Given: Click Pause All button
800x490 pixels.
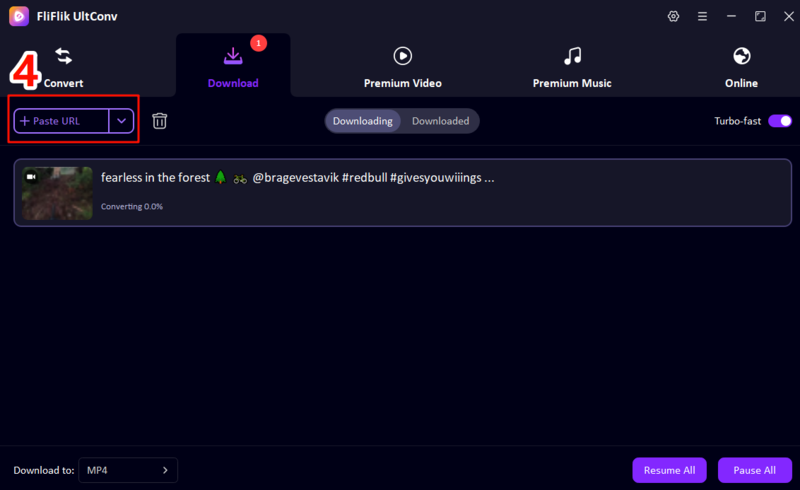Looking at the screenshot, I should coord(755,470).
